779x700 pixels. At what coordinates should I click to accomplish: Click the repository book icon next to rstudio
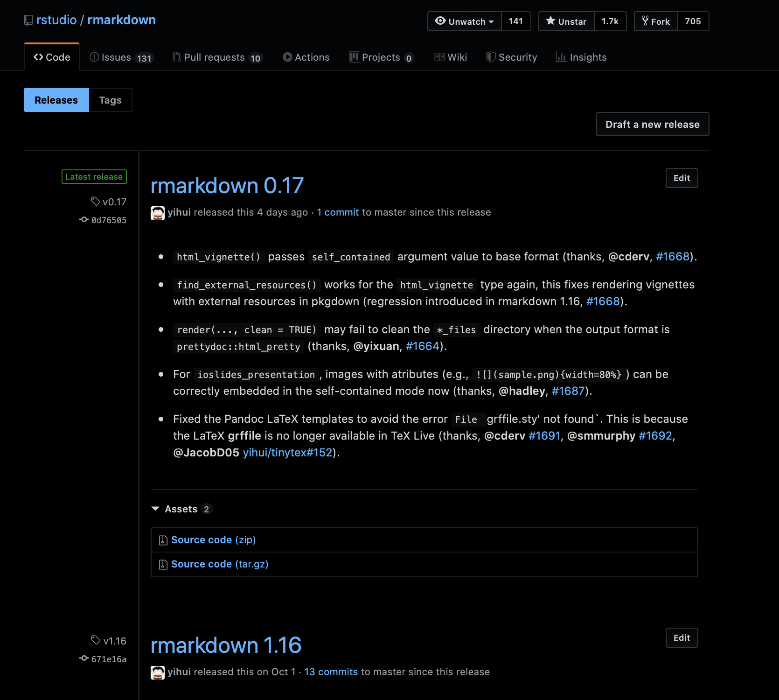click(28, 20)
